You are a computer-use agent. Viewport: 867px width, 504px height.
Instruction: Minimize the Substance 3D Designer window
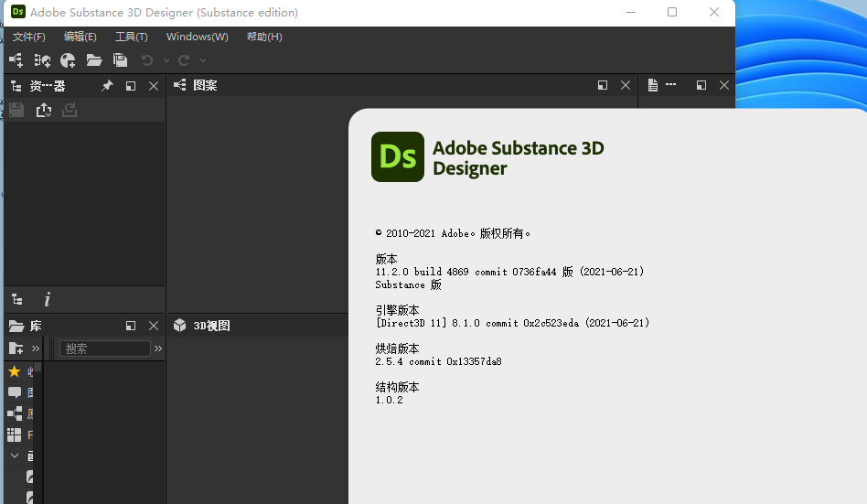tap(631, 12)
